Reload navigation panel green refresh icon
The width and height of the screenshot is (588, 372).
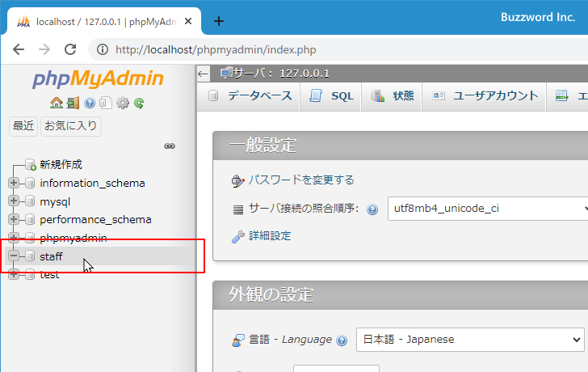[139, 103]
